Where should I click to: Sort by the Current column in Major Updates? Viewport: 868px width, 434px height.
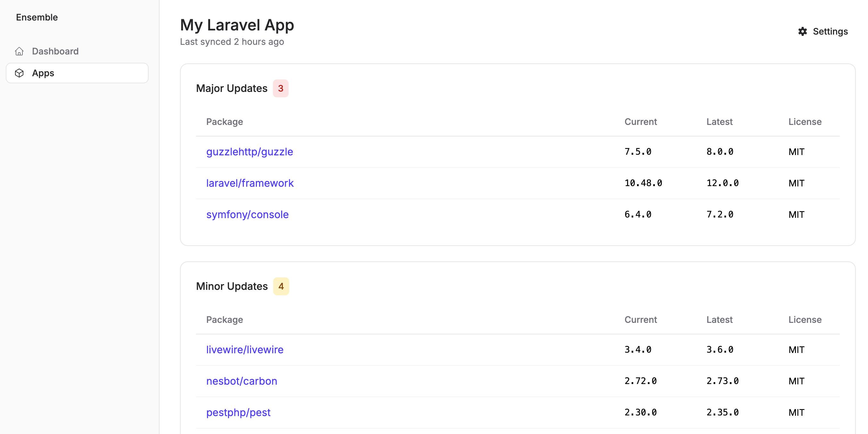(x=640, y=122)
